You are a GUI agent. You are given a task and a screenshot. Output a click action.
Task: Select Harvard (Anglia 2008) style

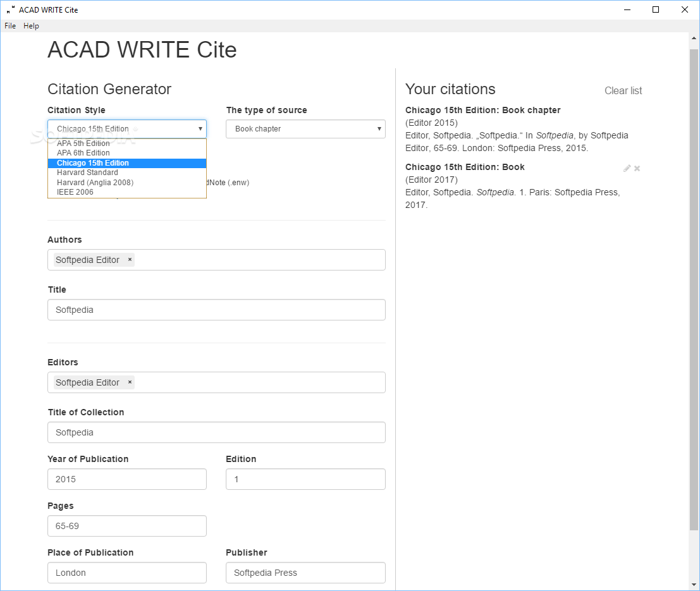pos(95,183)
